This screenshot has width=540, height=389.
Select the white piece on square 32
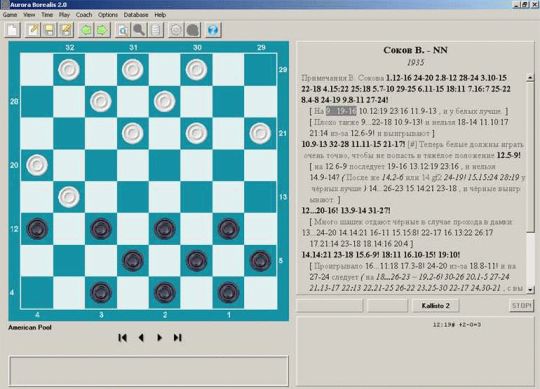(69, 70)
